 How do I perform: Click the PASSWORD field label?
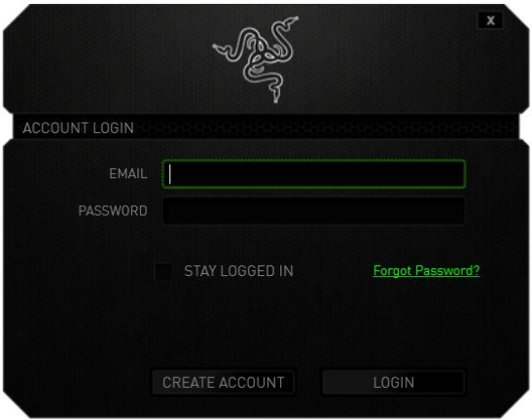pyautogui.click(x=113, y=211)
